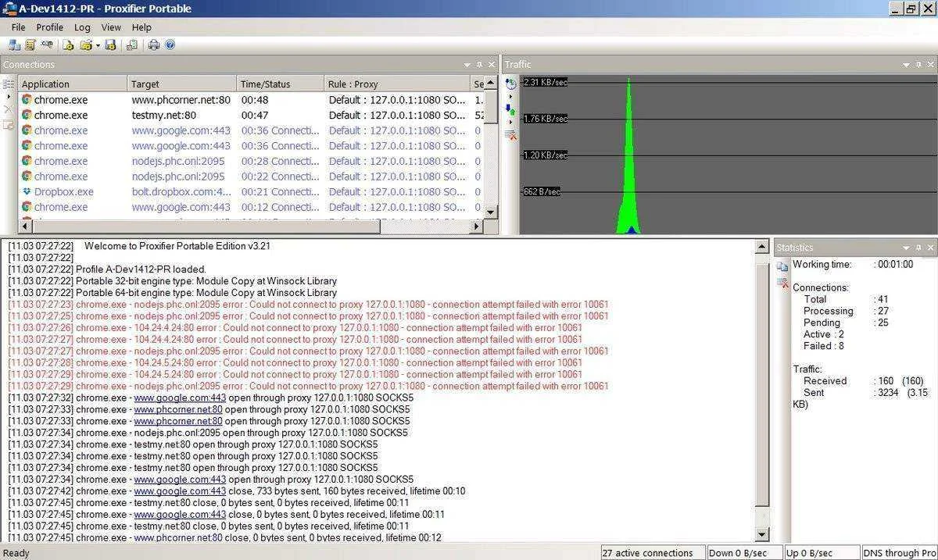Open Proxification Rules toolbar icon
The width and height of the screenshot is (938, 560).
[30, 45]
